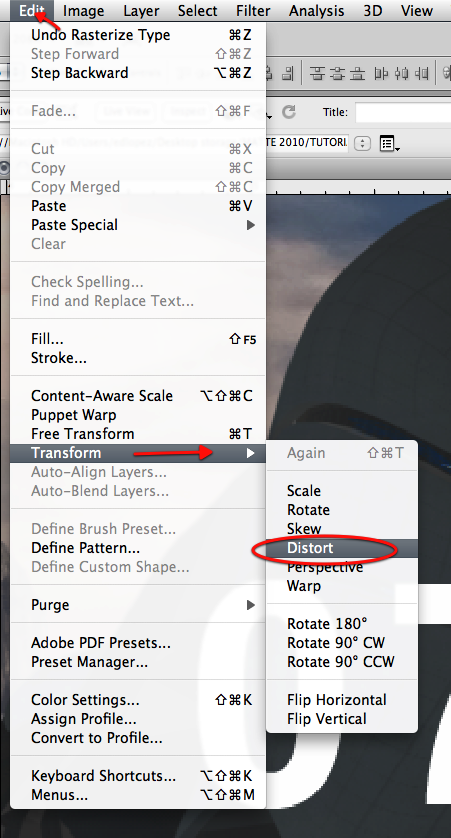Viewport: 451px width, 838px height.
Task: Click the Distribute right edges icon
Action: 421,73
